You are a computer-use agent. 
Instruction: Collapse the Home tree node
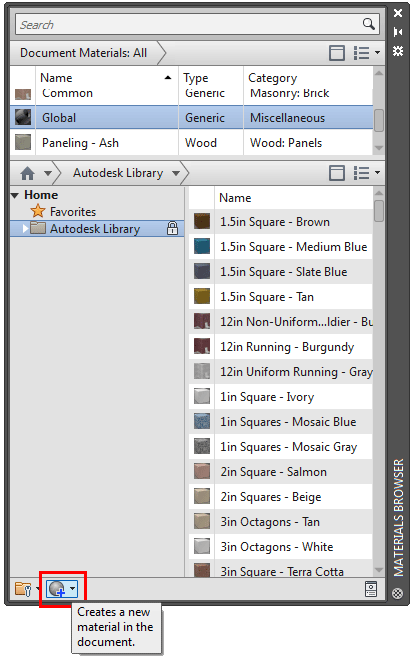tap(15, 195)
